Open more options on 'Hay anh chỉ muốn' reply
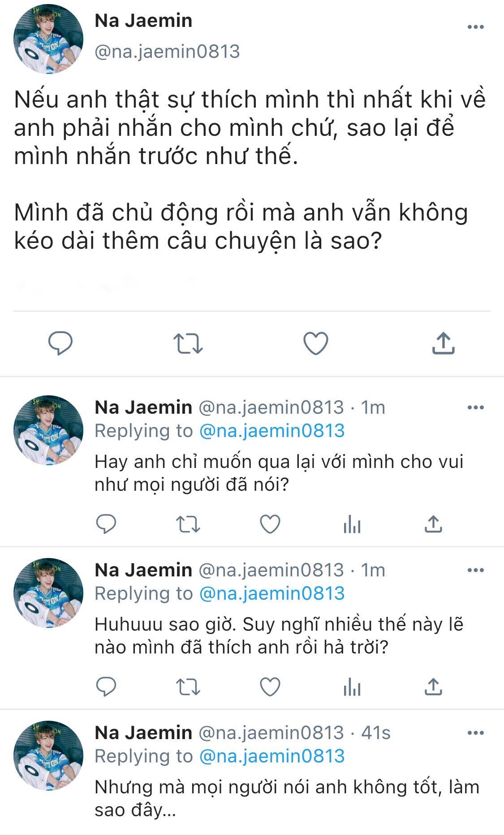Viewport: 504px width, 835px height. click(x=475, y=407)
